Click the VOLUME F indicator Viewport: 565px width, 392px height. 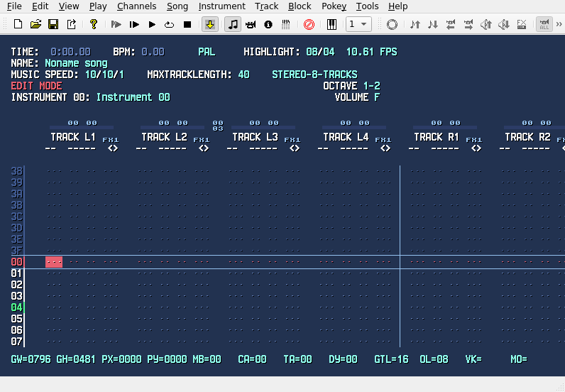pyautogui.click(x=357, y=97)
